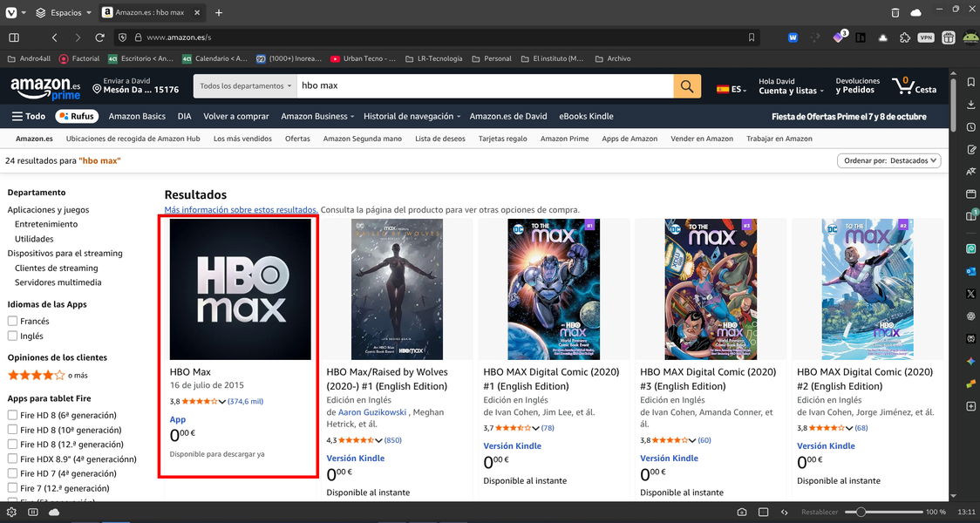Image resolution: width=980 pixels, height=523 pixels.
Task: Check Fire HD 8 (12.ª generación)
Action: pos(12,445)
